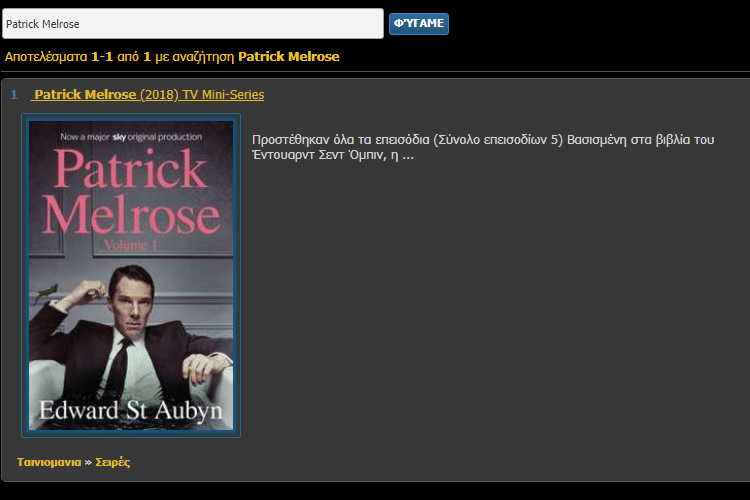Image resolution: width=750 pixels, height=500 pixels.
Task: Click the green lizard on the poster
Action: [x=46, y=291]
